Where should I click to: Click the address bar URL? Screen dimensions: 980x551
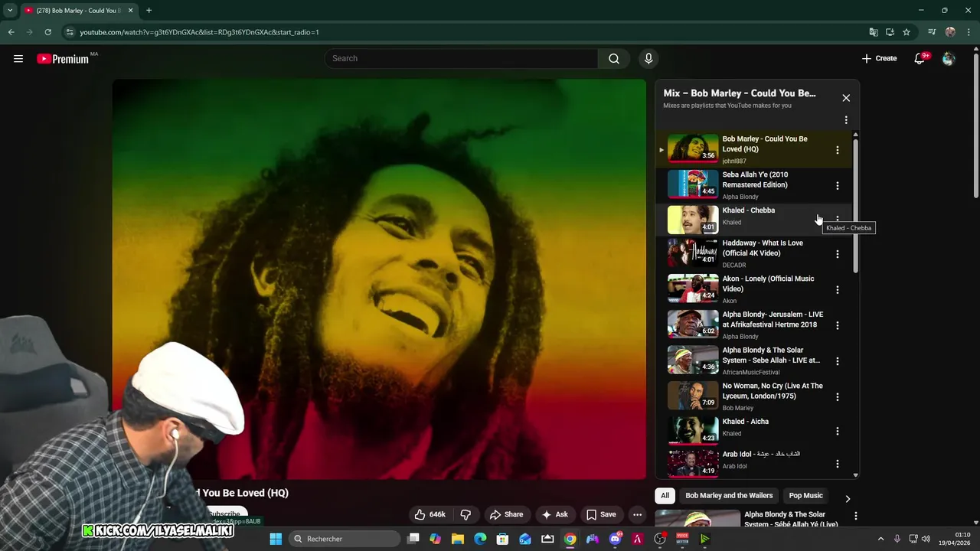pyautogui.click(x=199, y=32)
